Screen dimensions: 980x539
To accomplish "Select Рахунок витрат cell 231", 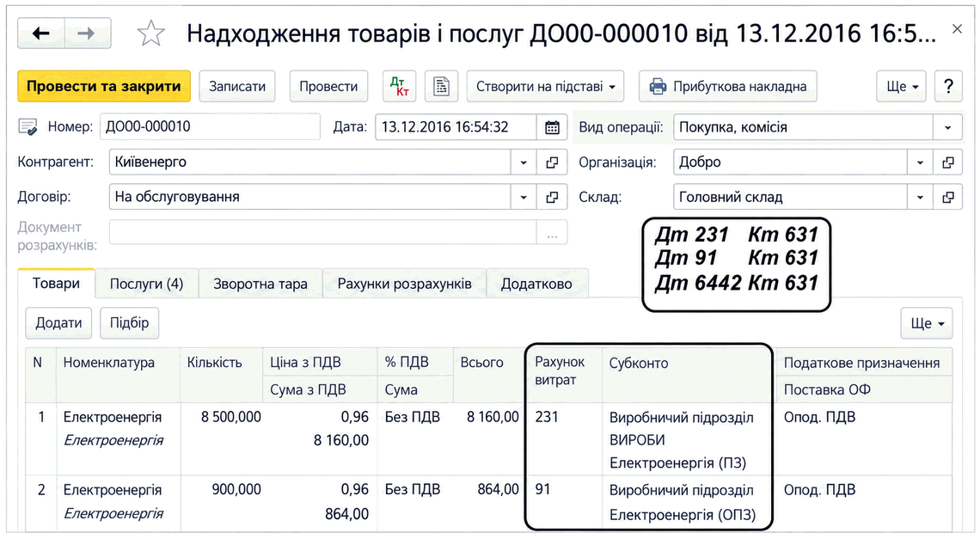I will click(x=547, y=418).
